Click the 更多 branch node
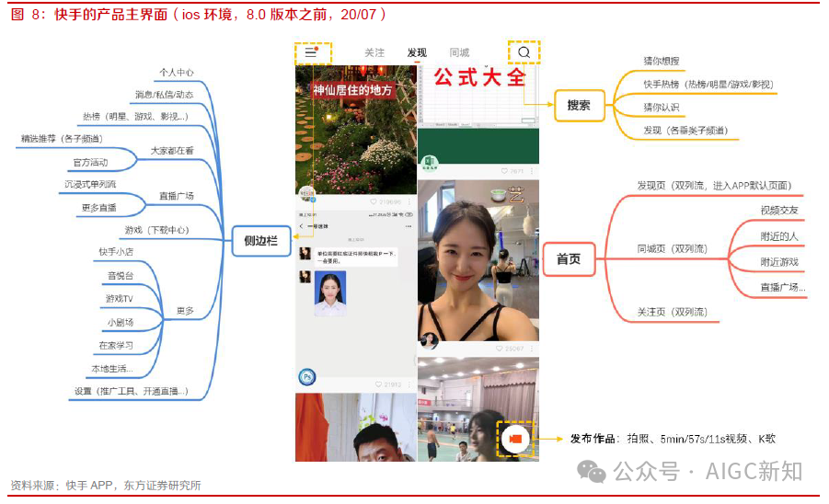This screenshot has height=504, width=829. pyautogui.click(x=185, y=311)
